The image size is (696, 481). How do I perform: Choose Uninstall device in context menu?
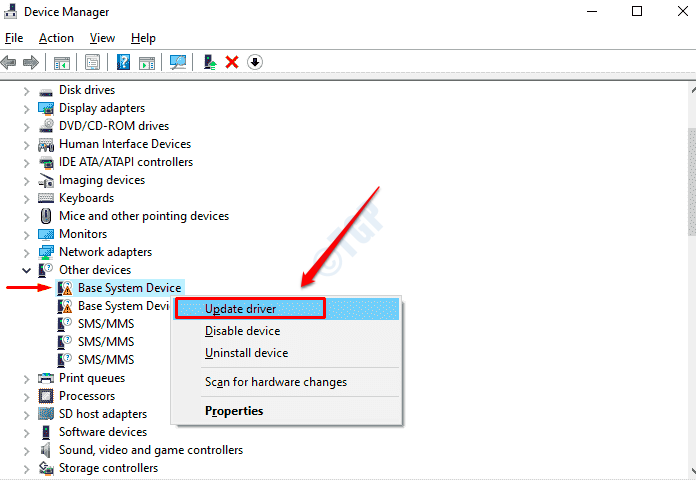(x=287, y=353)
